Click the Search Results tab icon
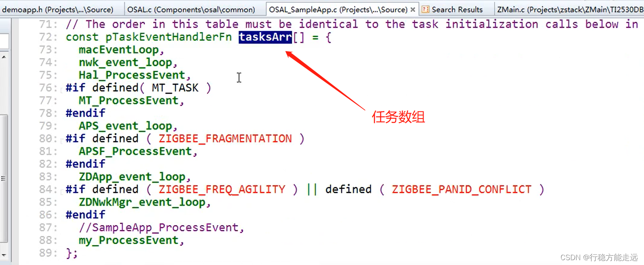This screenshot has height=265, width=644. [x=425, y=9]
